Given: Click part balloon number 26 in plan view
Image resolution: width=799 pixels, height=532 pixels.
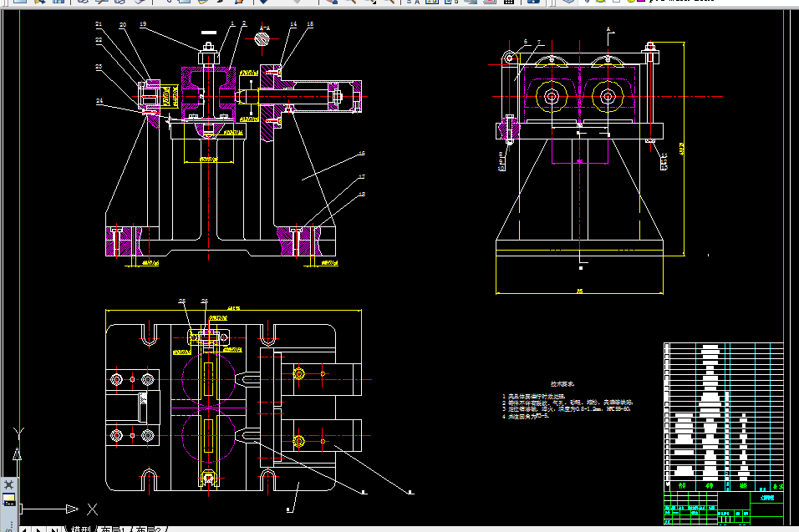Looking at the screenshot, I should point(204,301).
